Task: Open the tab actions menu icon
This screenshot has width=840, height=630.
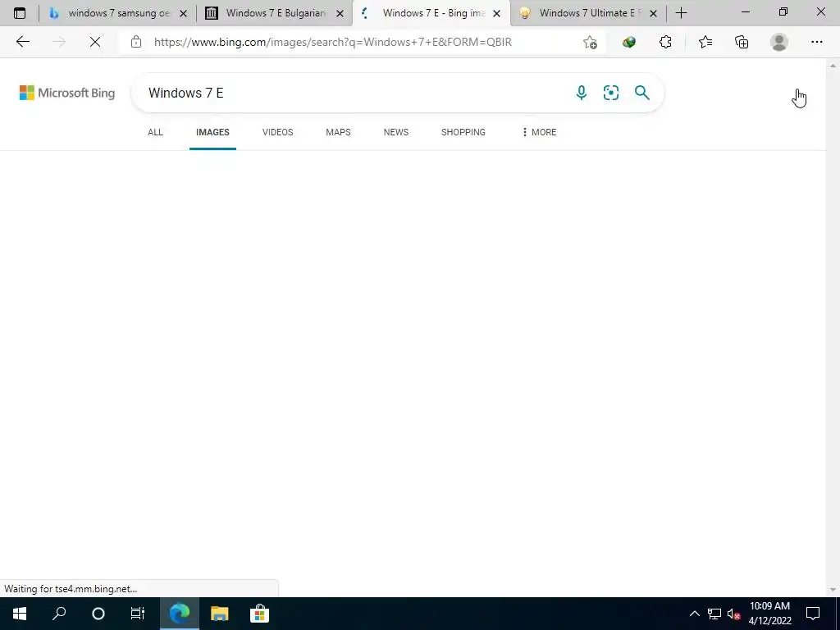Action: (x=20, y=13)
